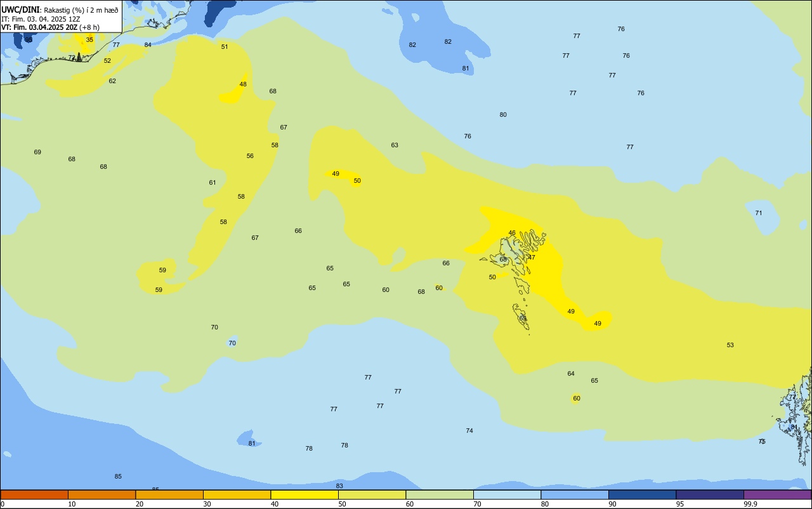
Task: Click the legend tick label 95
Action: [680, 504]
